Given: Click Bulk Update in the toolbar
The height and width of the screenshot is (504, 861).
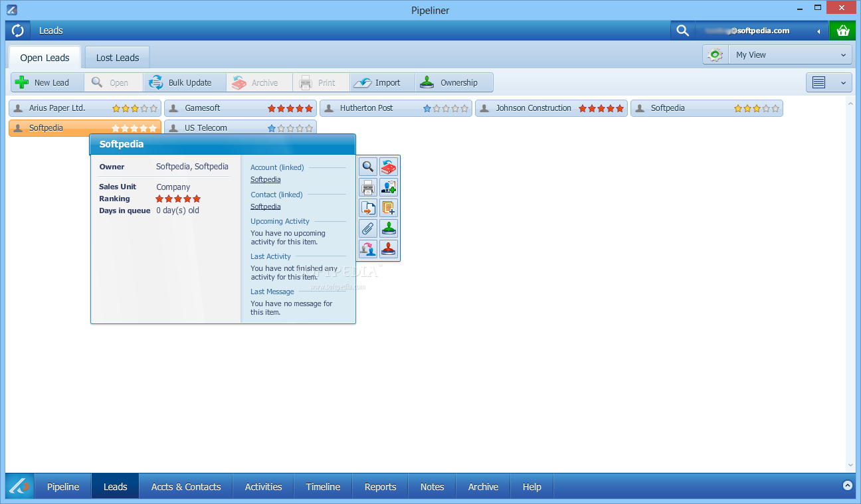Looking at the screenshot, I should (185, 82).
